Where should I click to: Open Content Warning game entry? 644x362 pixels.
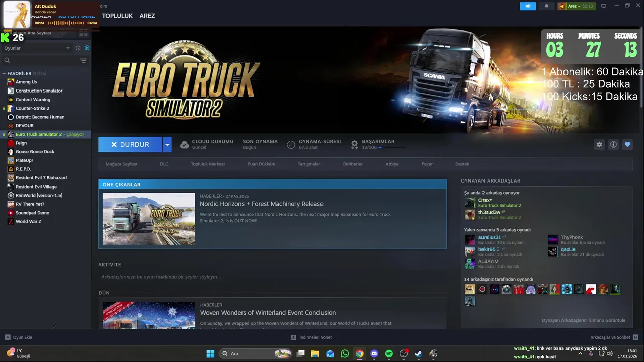pos(33,100)
